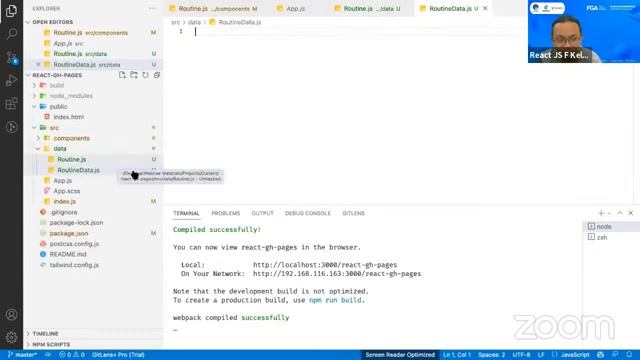Open the Output panel tab
Image resolution: width=640 pixels, height=360 pixels.
262,213
